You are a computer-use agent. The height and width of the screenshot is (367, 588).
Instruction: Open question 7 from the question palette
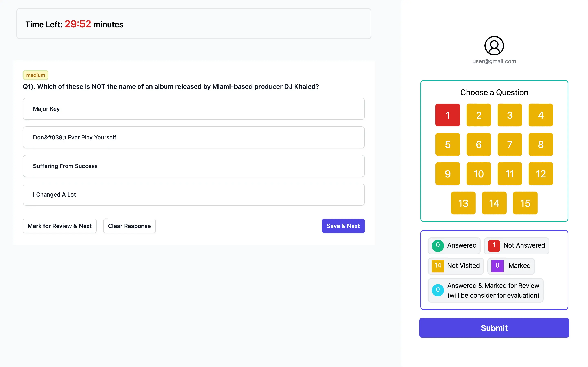click(510, 144)
